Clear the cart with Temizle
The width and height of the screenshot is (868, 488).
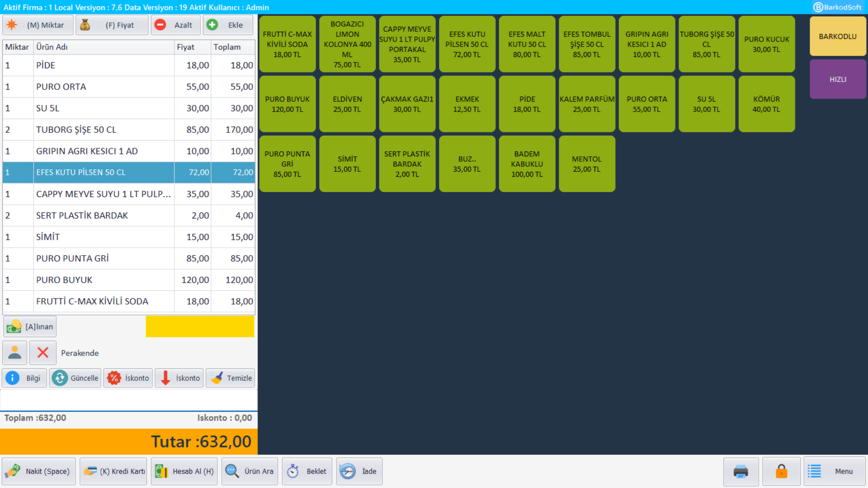point(231,378)
